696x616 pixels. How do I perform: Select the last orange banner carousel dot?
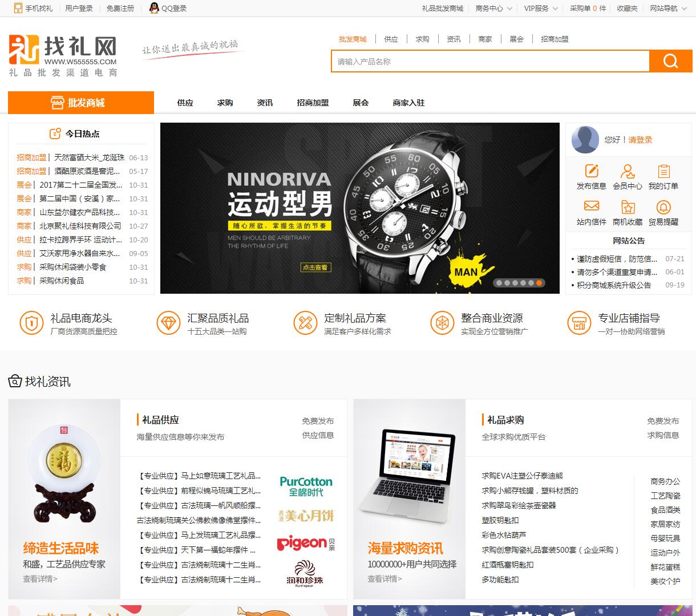click(x=539, y=282)
